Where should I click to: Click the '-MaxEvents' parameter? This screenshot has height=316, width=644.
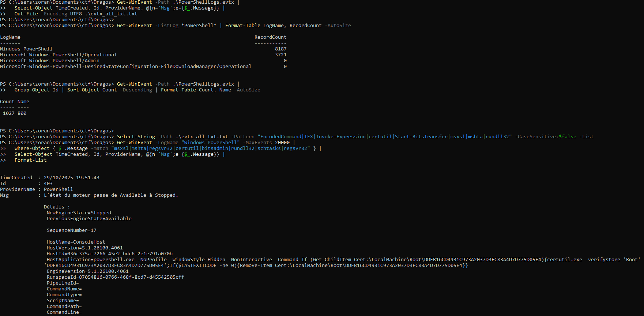[257, 142]
